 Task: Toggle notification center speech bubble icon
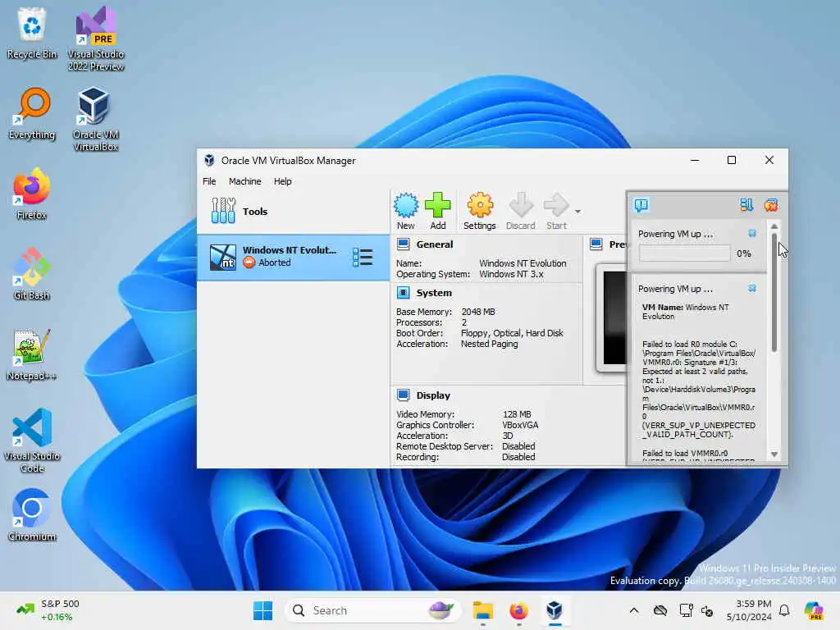(641, 204)
